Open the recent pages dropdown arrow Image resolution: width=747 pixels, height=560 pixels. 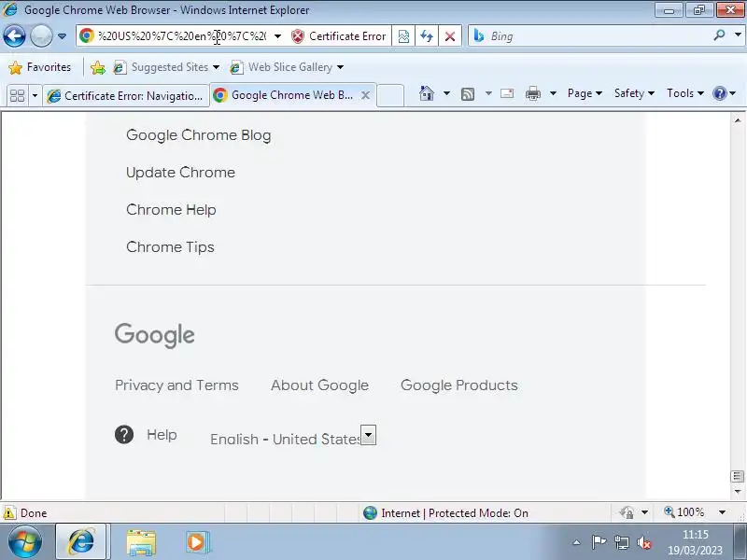point(62,36)
